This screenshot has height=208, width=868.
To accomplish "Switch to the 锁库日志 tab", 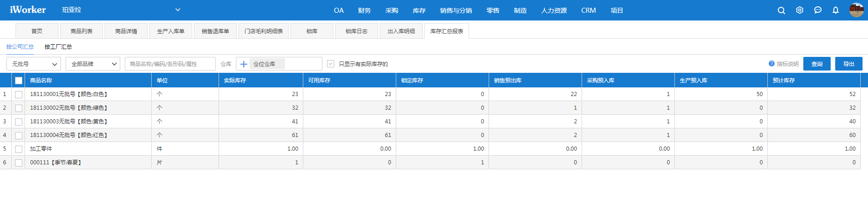I will (x=357, y=31).
